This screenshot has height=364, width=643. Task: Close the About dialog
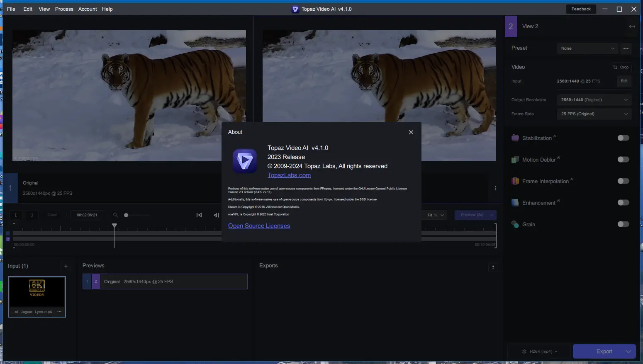[x=411, y=132]
